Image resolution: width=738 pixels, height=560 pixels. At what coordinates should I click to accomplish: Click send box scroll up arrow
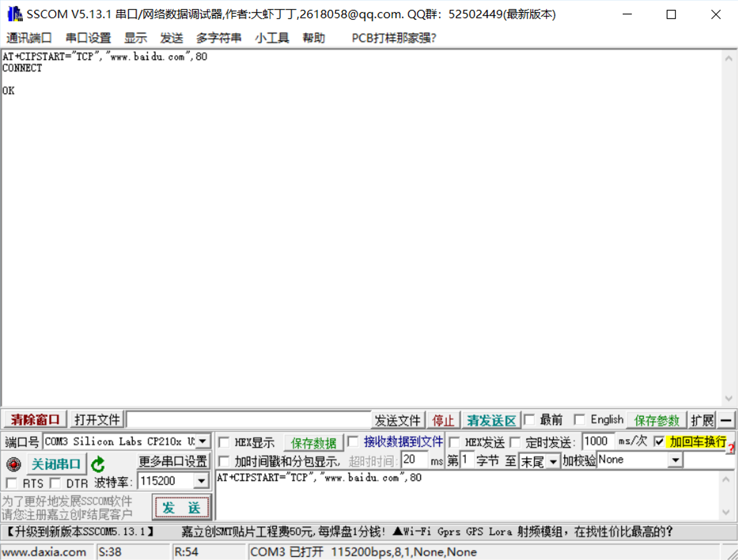(726, 480)
